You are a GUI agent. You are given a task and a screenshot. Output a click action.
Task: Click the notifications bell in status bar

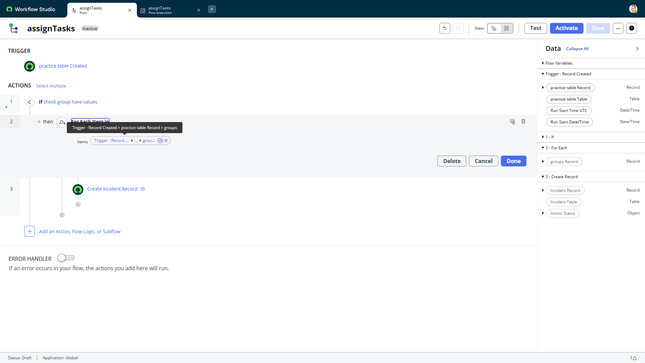tap(633, 358)
